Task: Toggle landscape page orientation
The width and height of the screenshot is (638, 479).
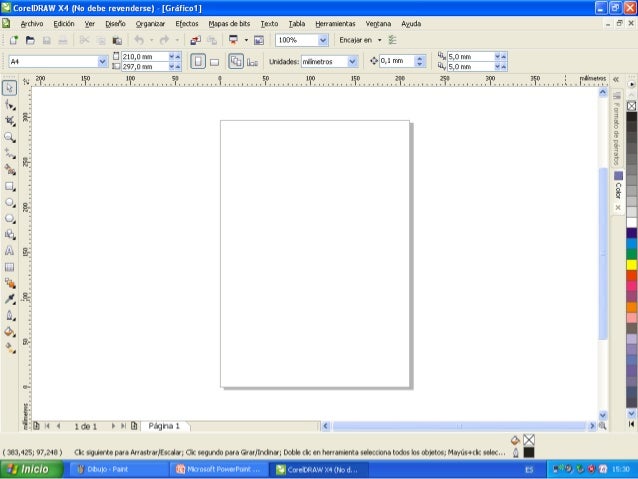Action: point(214,62)
